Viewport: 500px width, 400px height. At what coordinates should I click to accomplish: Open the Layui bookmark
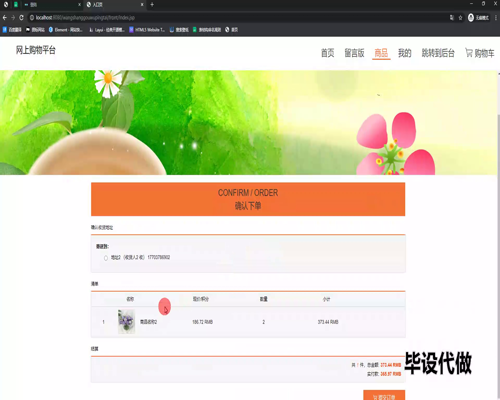tap(107, 30)
